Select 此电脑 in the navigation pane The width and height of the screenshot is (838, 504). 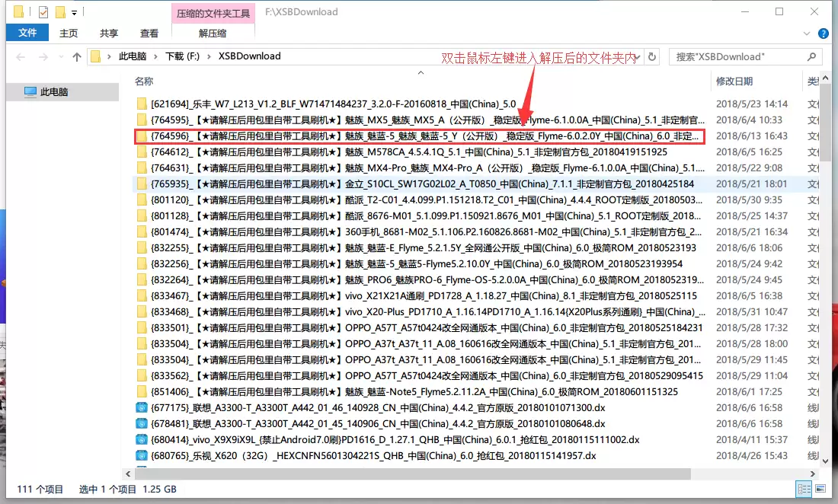click(x=63, y=92)
